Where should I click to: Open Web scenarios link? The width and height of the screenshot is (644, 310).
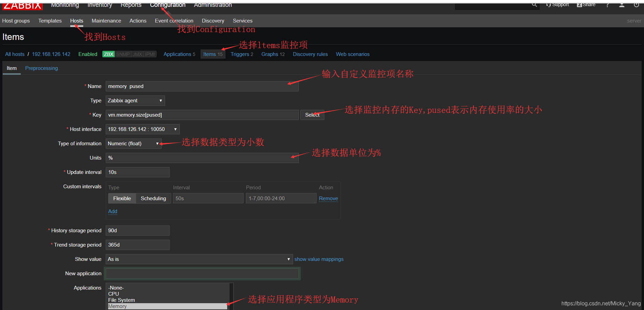pos(353,54)
